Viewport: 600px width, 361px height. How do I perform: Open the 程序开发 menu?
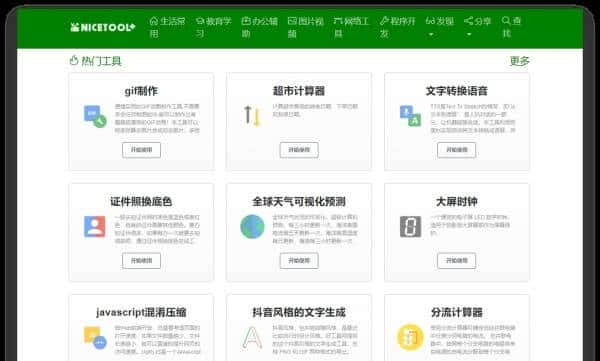coord(397,27)
